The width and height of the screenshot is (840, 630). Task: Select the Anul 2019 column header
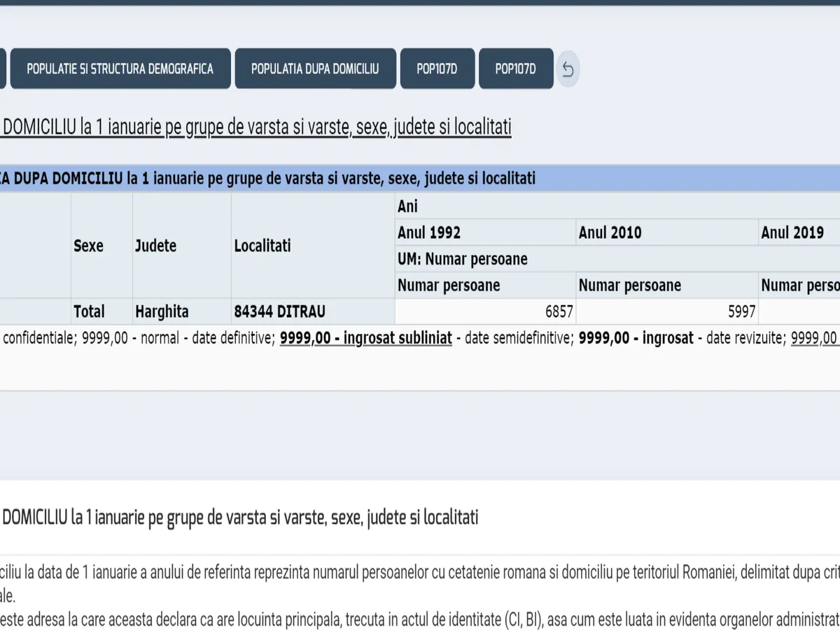(x=792, y=232)
